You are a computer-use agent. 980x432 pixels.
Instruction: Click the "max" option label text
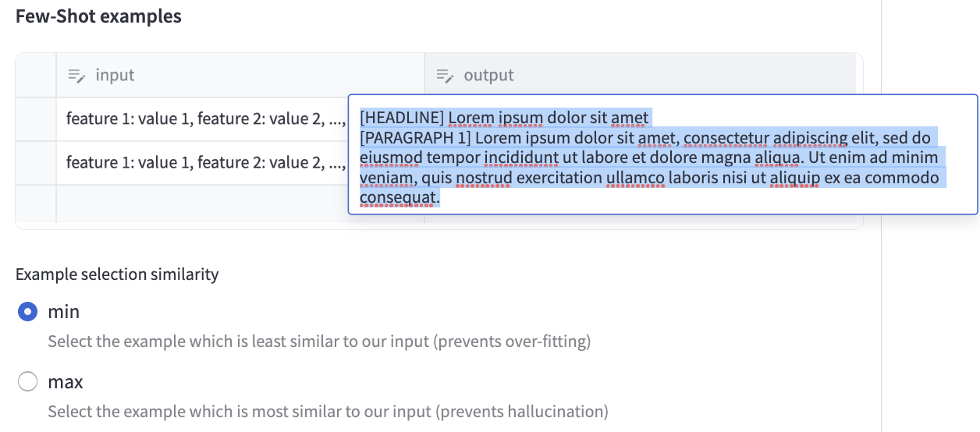click(x=66, y=382)
